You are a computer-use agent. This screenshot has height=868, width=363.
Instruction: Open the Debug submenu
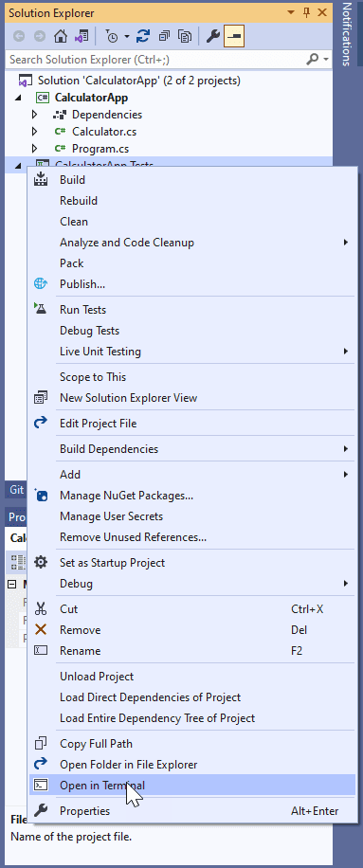(x=192, y=584)
